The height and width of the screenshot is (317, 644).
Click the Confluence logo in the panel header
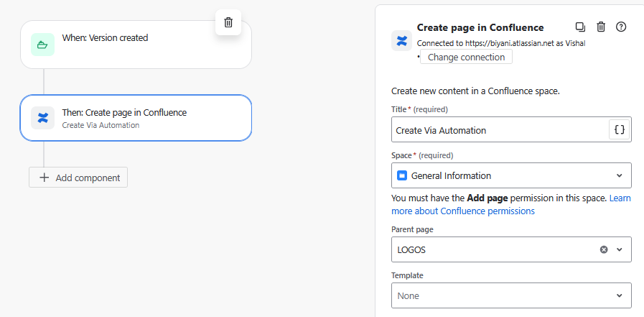pyautogui.click(x=402, y=40)
